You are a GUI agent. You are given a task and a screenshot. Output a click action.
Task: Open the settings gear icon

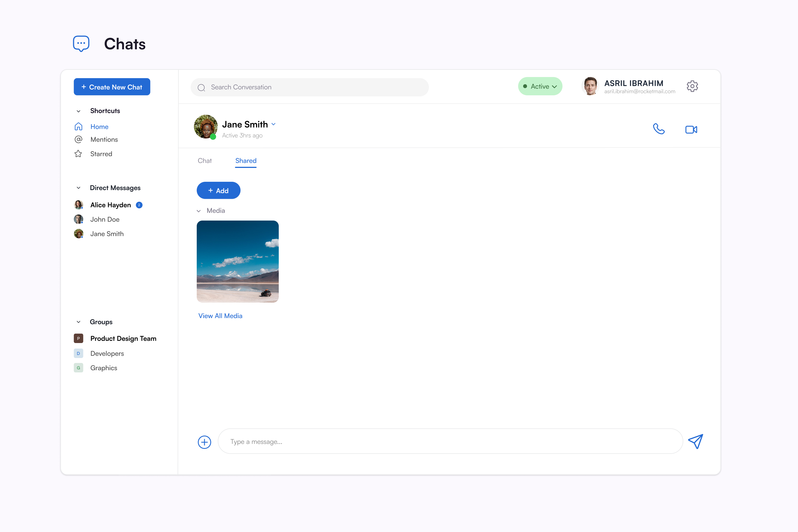click(692, 86)
